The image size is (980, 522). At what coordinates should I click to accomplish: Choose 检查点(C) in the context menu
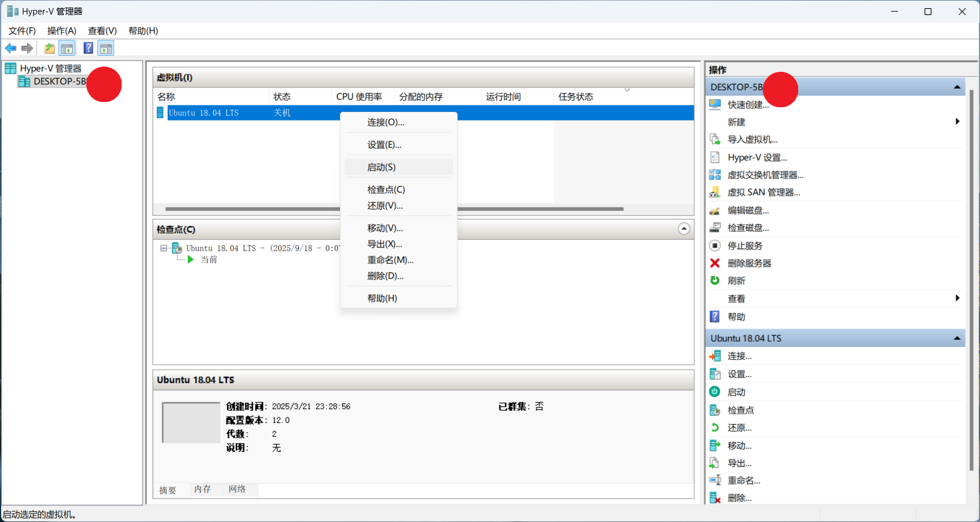(398, 189)
